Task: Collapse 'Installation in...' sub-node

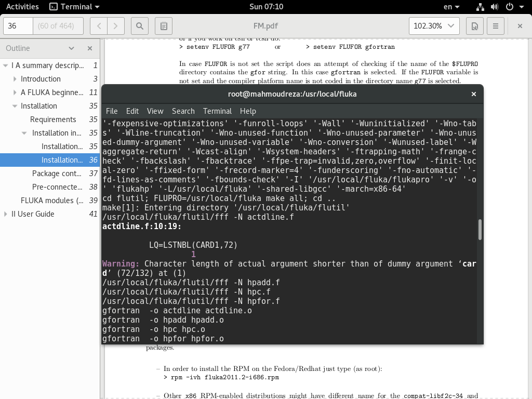Action: coord(24,133)
